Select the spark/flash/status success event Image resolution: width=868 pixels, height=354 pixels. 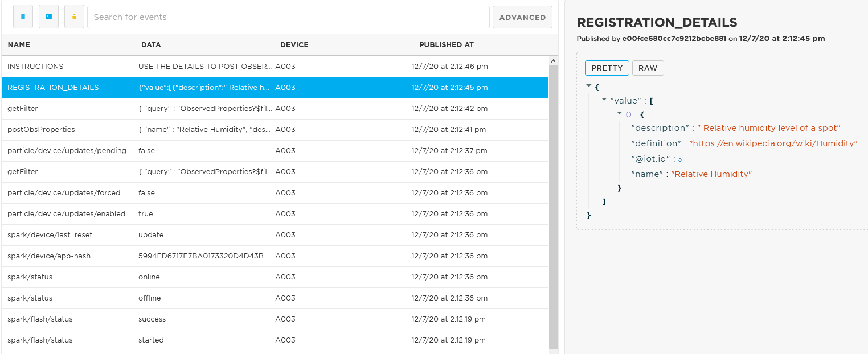coord(275,319)
